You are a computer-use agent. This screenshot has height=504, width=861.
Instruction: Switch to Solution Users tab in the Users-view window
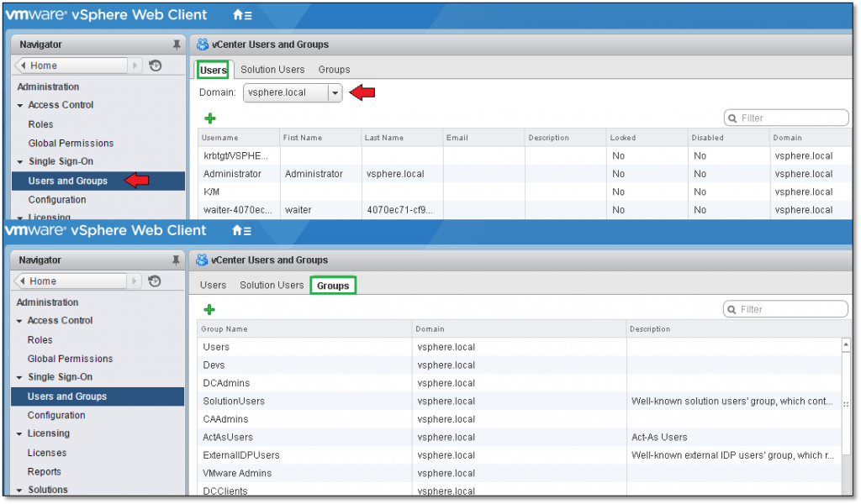(x=272, y=70)
